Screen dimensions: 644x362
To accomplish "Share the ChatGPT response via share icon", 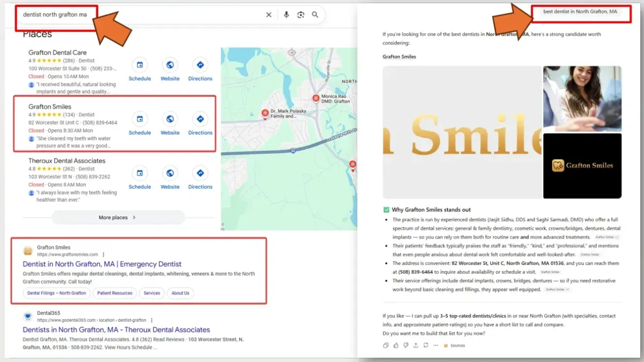I will [415, 345].
